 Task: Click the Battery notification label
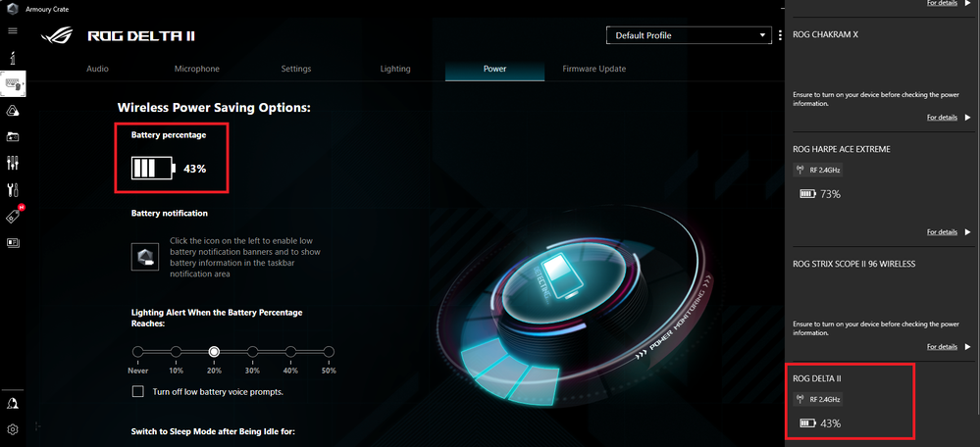pyautogui.click(x=170, y=214)
